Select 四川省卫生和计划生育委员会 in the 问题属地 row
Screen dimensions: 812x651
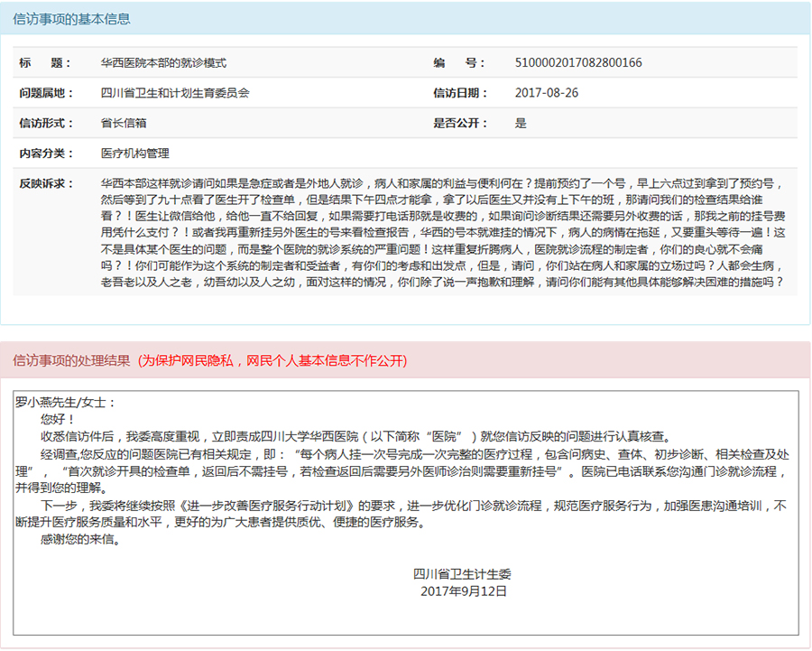click(x=175, y=93)
